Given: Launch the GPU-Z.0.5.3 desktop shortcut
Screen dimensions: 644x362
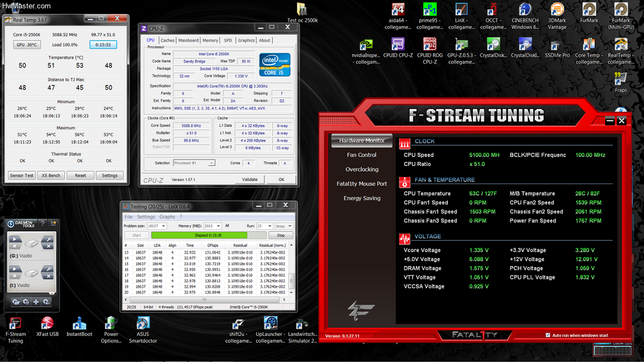Looking at the screenshot, I should (461, 51).
